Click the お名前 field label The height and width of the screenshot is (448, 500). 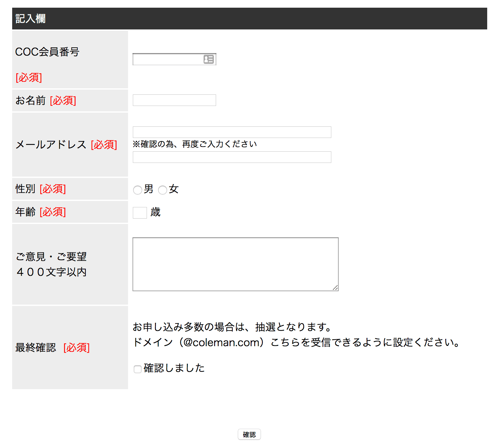[x=31, y=100]
